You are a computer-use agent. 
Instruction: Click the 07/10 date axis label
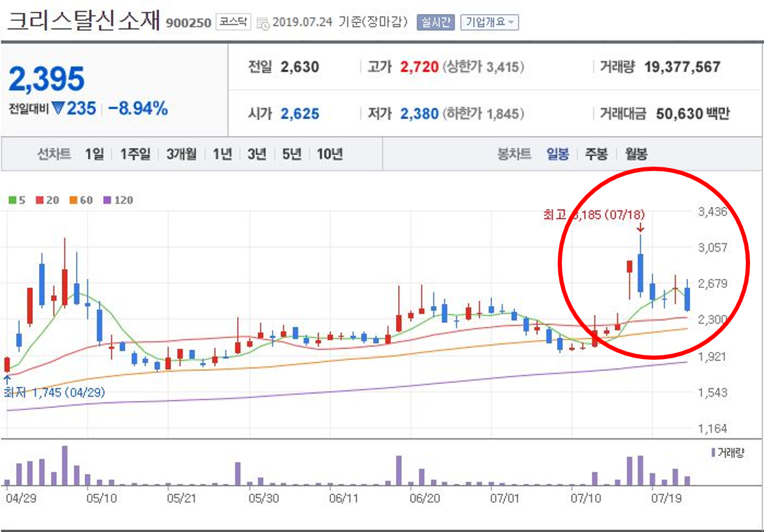[586, 499]
